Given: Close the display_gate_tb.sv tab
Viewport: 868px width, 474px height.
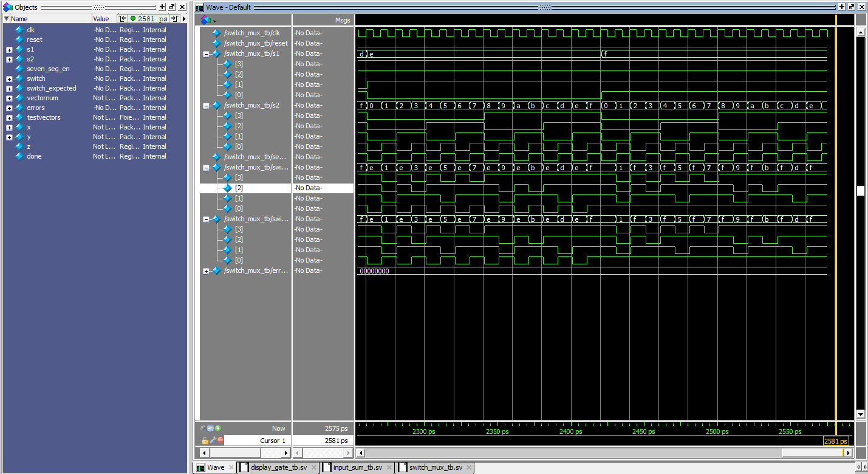Looking at the screenshot, I should [x=314, y=467].
